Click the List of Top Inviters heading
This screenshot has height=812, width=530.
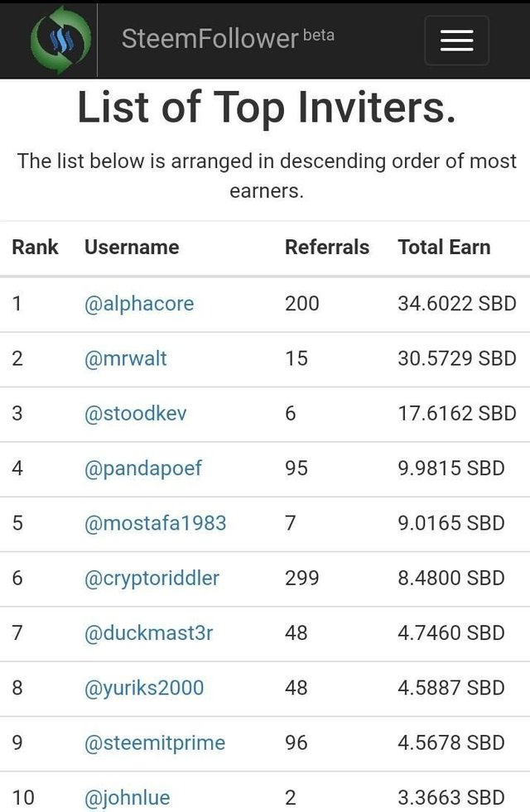point(267,108)
